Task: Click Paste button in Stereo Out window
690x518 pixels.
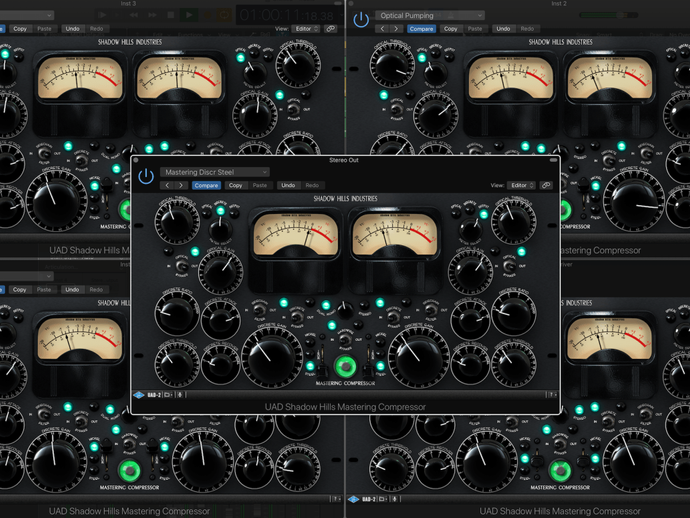Action: click(x=260, y=185)
